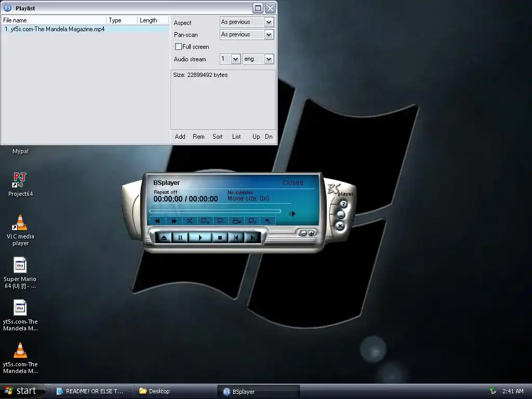Expand the Audio stream number dropdown
Image resolution: width=532 pixels, height=399 pixels.
235,59
